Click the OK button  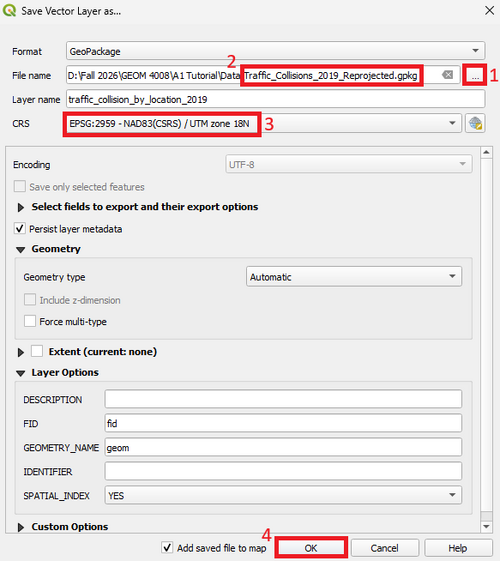click(x=311, y=548)
